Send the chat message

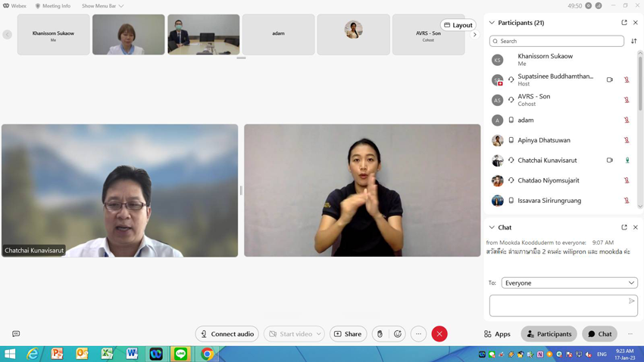pyautogui.click(x=631, y=301)
